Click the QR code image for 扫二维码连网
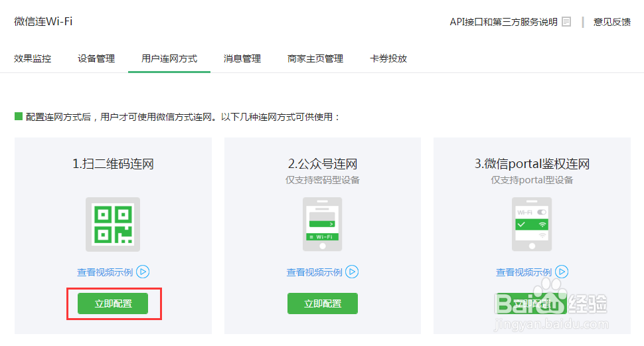 point(113,224)
